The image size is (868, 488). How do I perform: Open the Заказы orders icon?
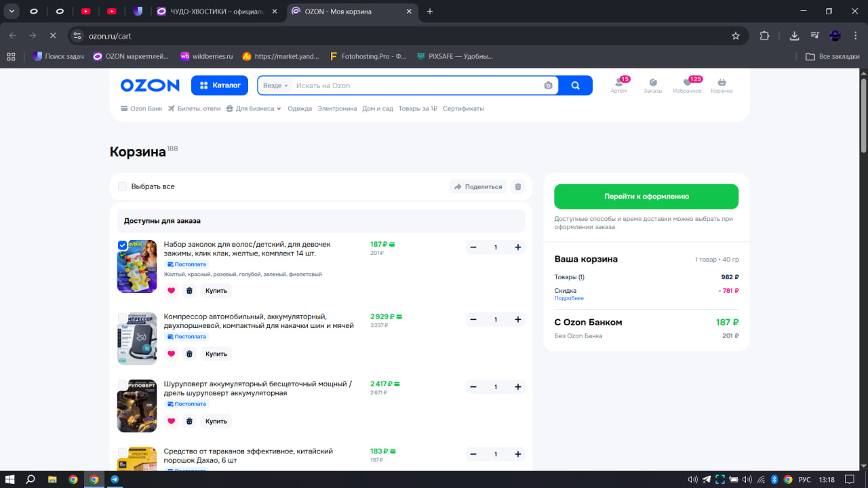[652, 83]
